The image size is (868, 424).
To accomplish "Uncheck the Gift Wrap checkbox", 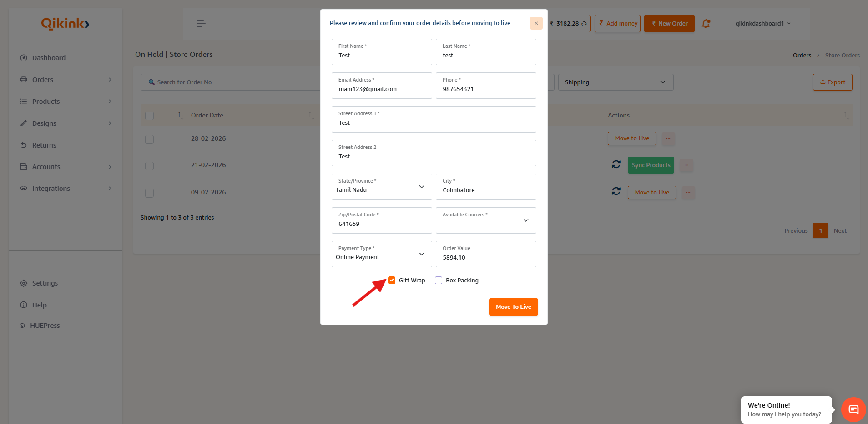I will point(392,281).
